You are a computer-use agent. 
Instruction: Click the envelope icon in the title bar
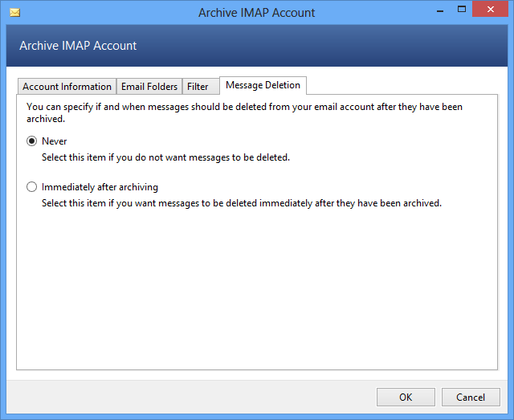pyautogui.click(x=14, y=13)
